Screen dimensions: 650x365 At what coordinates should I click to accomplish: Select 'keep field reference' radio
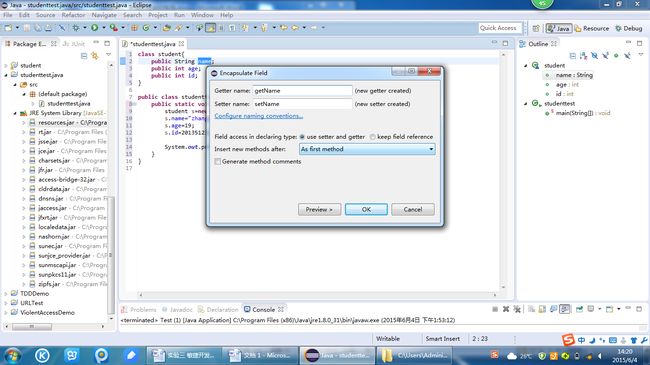(x=372, y=137)
